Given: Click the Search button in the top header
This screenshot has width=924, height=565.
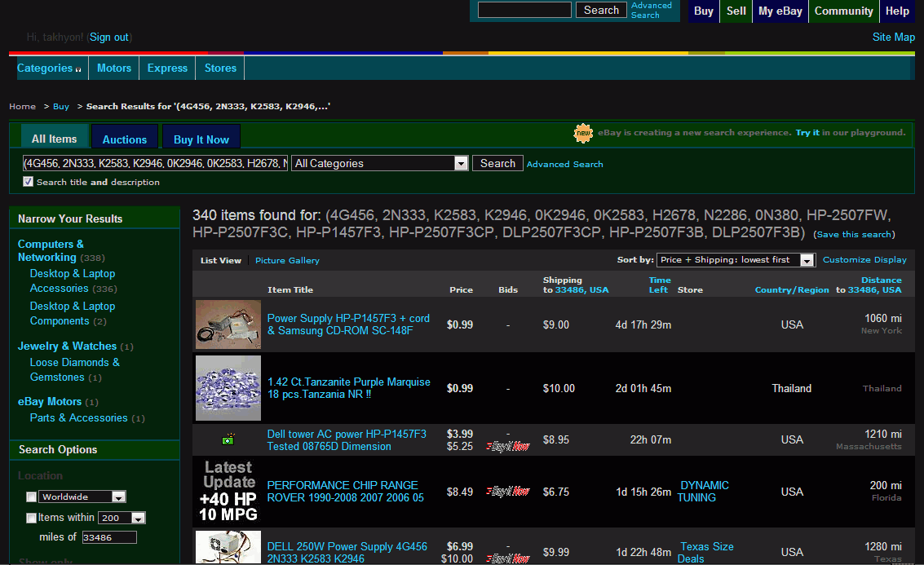Looking at the screenshot, I should click(601, 10).
